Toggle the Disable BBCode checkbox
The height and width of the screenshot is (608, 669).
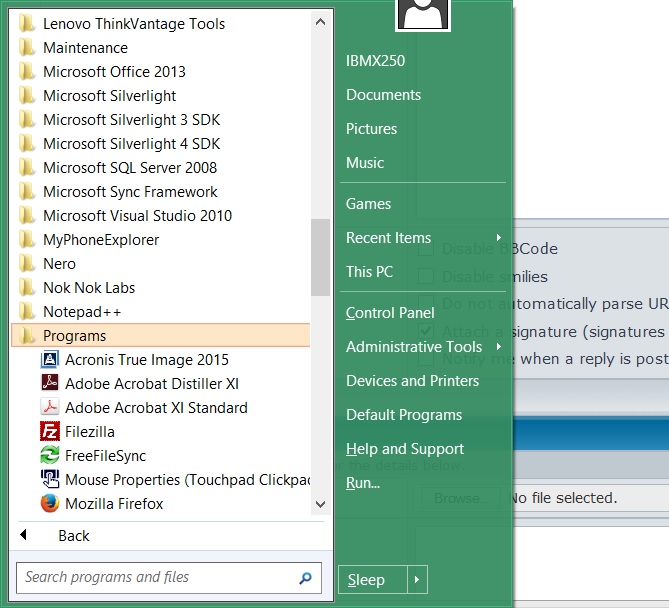click(x=426, y=249)
